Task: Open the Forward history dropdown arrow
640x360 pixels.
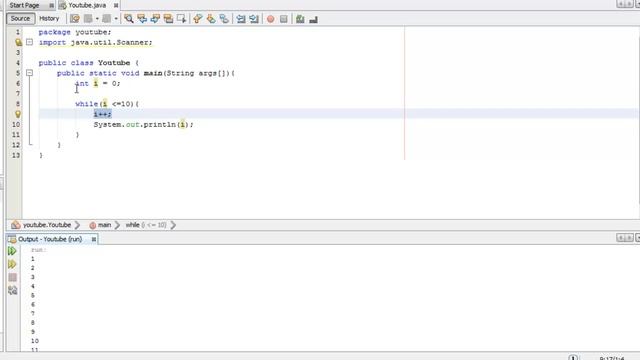Action: tap(116, 19)
